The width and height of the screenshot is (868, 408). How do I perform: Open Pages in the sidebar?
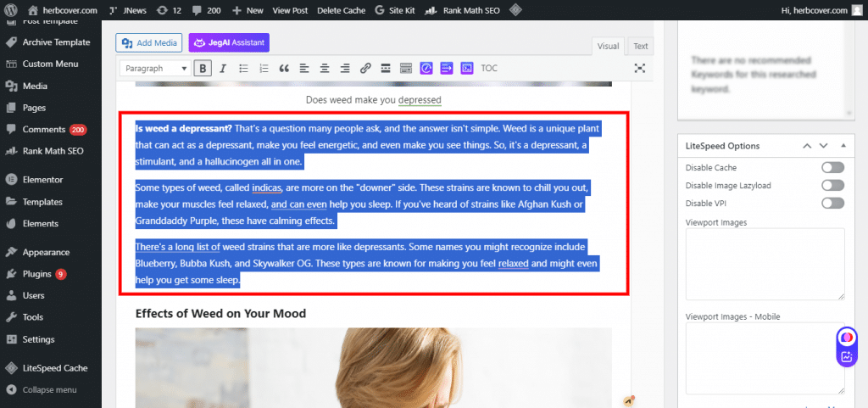click(x=51, y=108)
